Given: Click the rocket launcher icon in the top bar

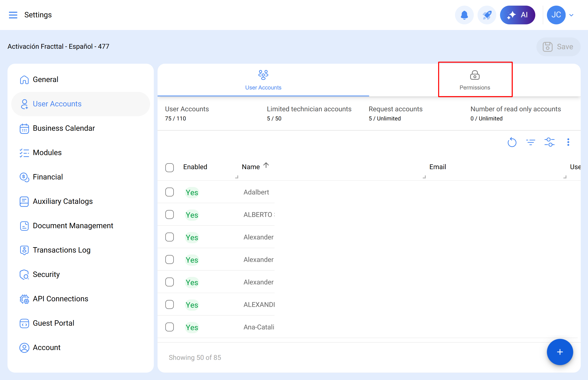Looking at the screenshot, I should [x=486, y=15].
